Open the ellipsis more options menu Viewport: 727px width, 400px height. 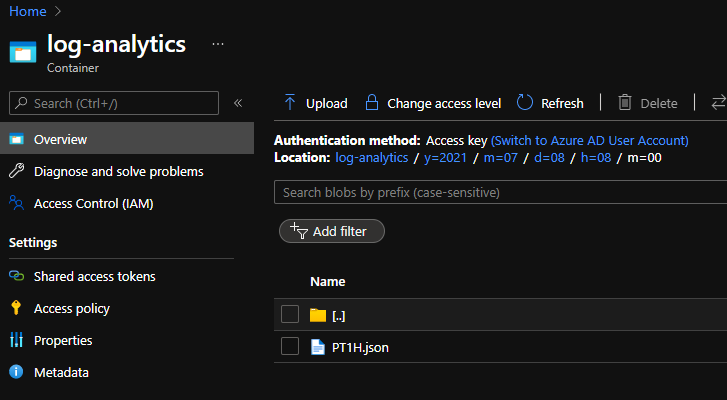[218, 44]
